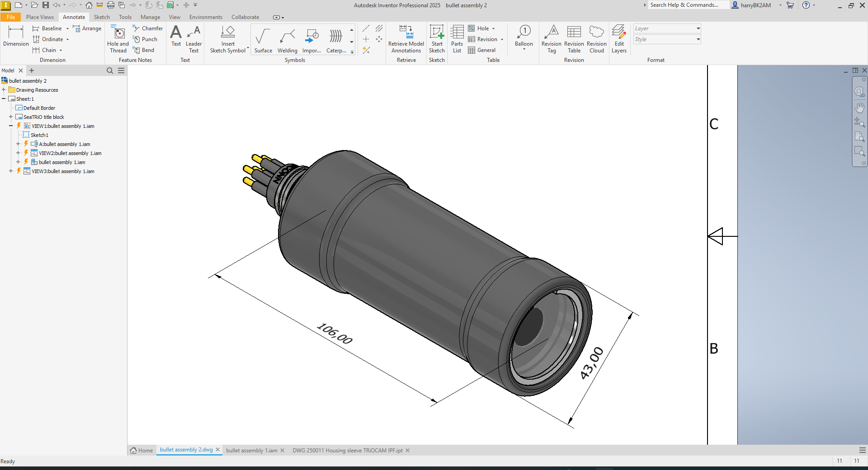Click the Search Help & Commands field

click(688, 5)
